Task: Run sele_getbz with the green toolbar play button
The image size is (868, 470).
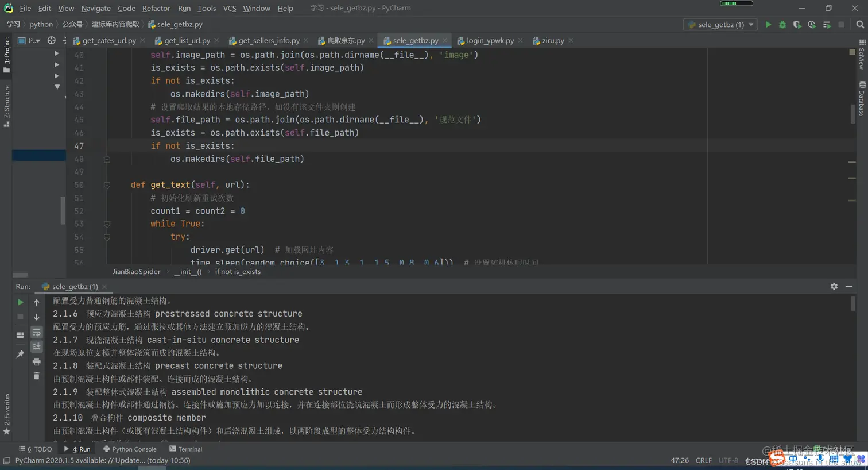Action: (x=768, y=25)
